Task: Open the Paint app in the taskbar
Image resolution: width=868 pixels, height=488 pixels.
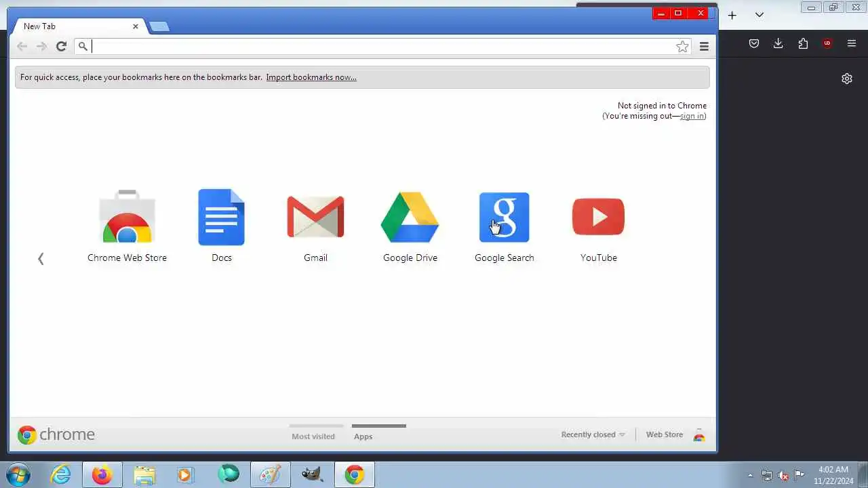Action: (271, 474)
